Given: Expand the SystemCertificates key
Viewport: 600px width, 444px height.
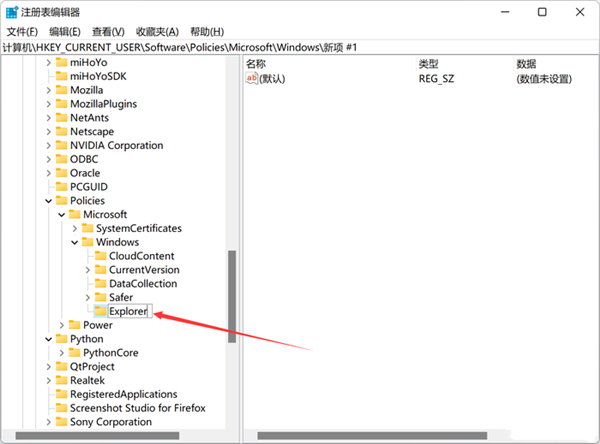Looking at the screenshot, I should click(74, 228).
